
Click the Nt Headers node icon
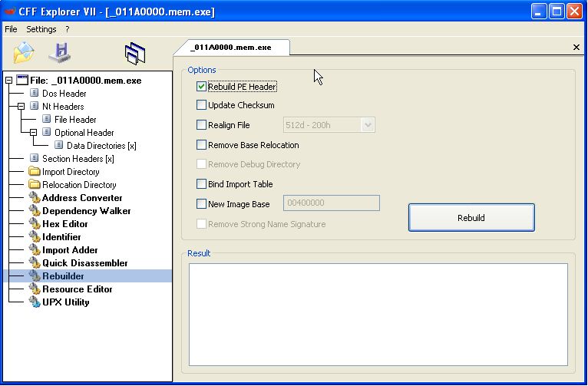34,106
